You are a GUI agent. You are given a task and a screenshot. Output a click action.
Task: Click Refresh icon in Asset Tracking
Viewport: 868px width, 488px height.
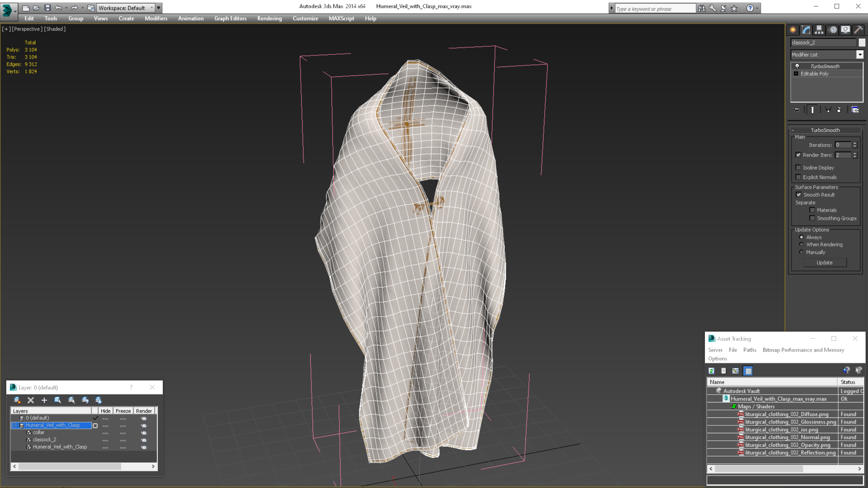click(x=711, y=371)
